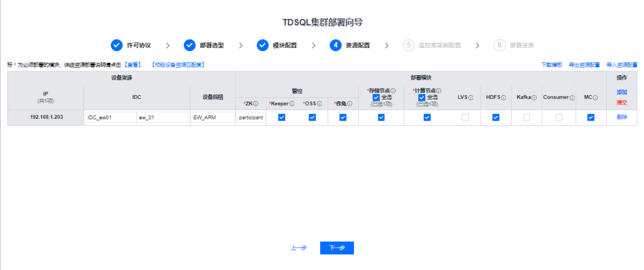Click the 赤兔 info icon
The height and width of the screenshot is (270, 644).
pyautogui.click(x=350, y=103)
